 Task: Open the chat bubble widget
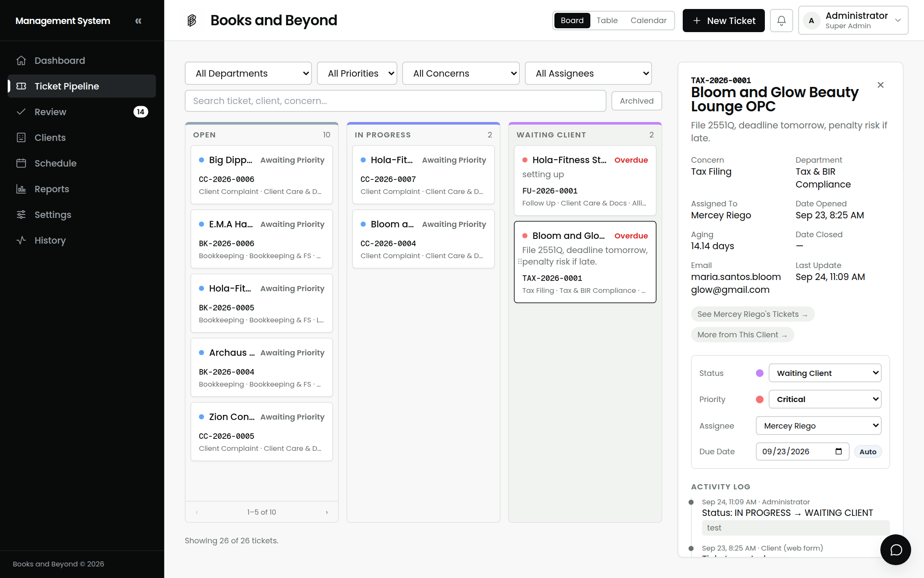point(896,550)
